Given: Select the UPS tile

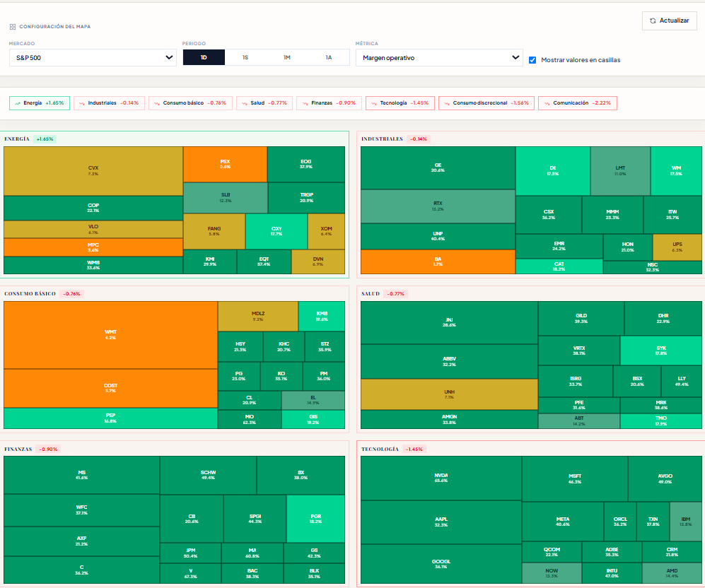Looking at the screenshot, I should click(x=677, y=247).
